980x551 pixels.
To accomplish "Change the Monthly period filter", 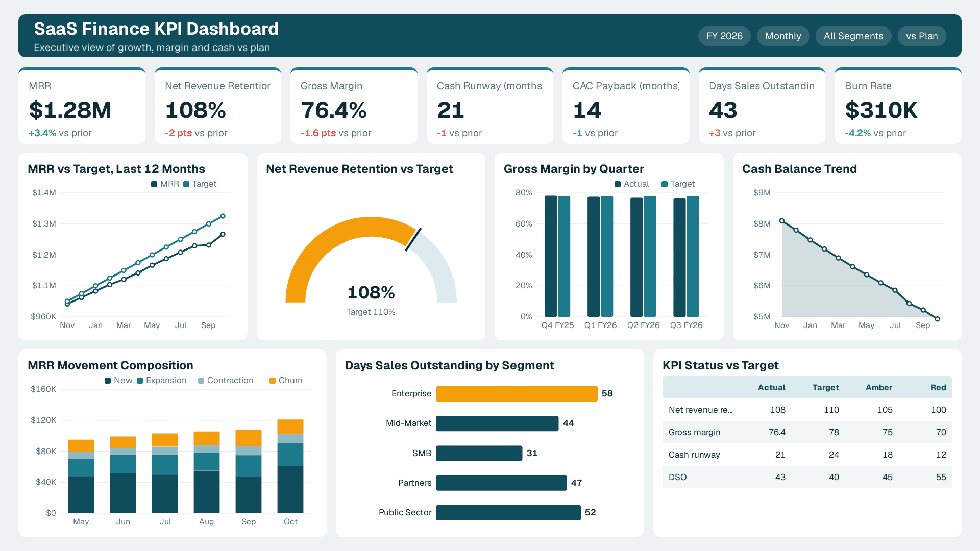I will click(x=783, y=36).
